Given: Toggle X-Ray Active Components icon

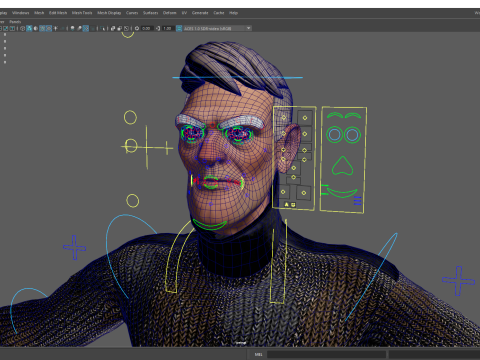Looking at the screenshot, I should pyautogui.click(x=120, y=28).
